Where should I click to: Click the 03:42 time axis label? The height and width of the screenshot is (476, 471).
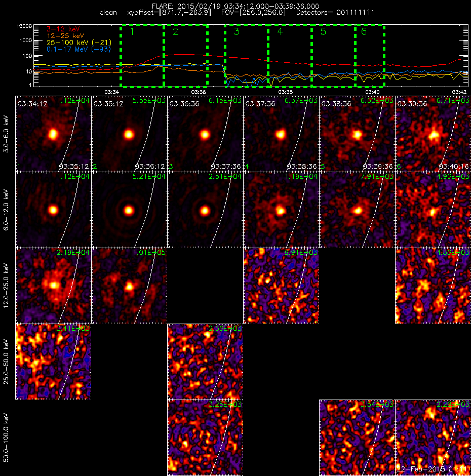pos(459,92)
